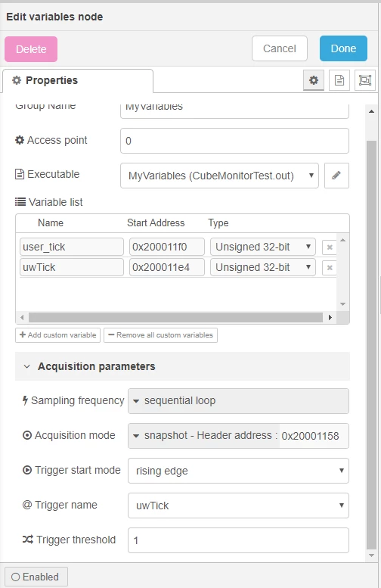Viewport: 381px width, 588px height.
Task: Click Remove all custom variables
Action: coord(160,335)
